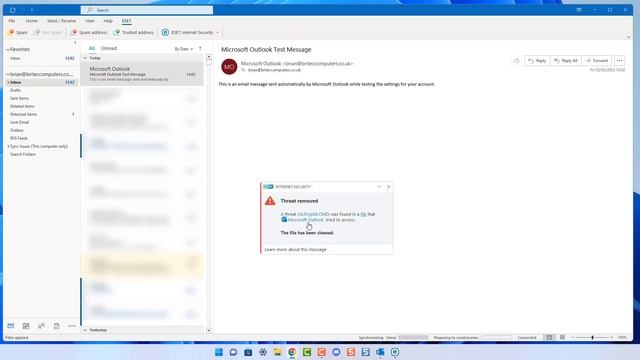Screen dimensions: 640x360
Task: Click the red warning triangle icon
Action: click(270, 201)
